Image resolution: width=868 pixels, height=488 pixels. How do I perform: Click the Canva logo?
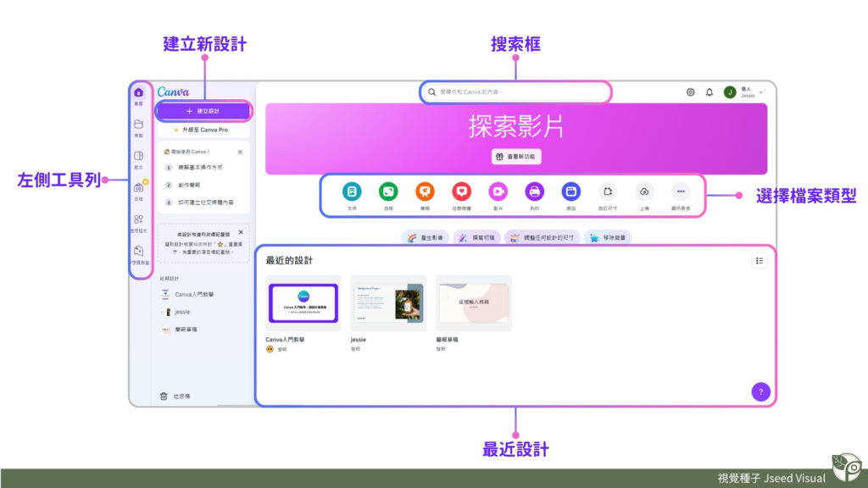tap(173, 91)
